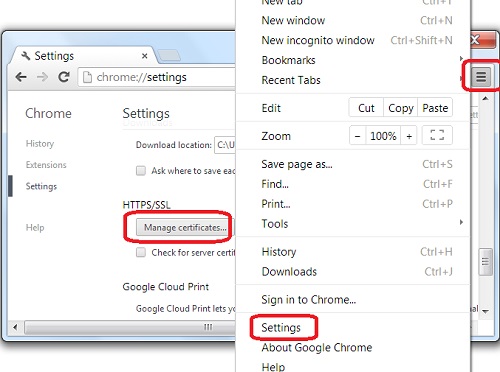This screenshot has height=372, width=500.
Task: Select the Settings browser tab
Action: (83, 56)
